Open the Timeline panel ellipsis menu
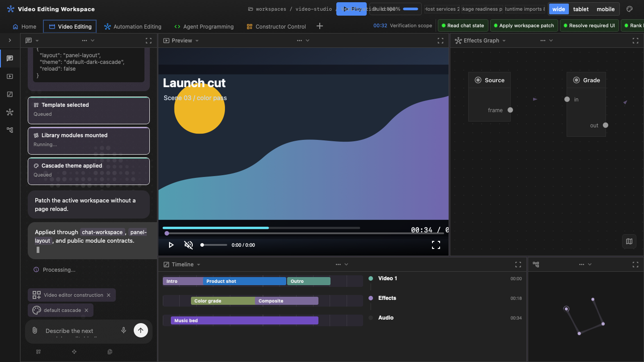Viewport: 644px width, 362px height. pos(339,265)
